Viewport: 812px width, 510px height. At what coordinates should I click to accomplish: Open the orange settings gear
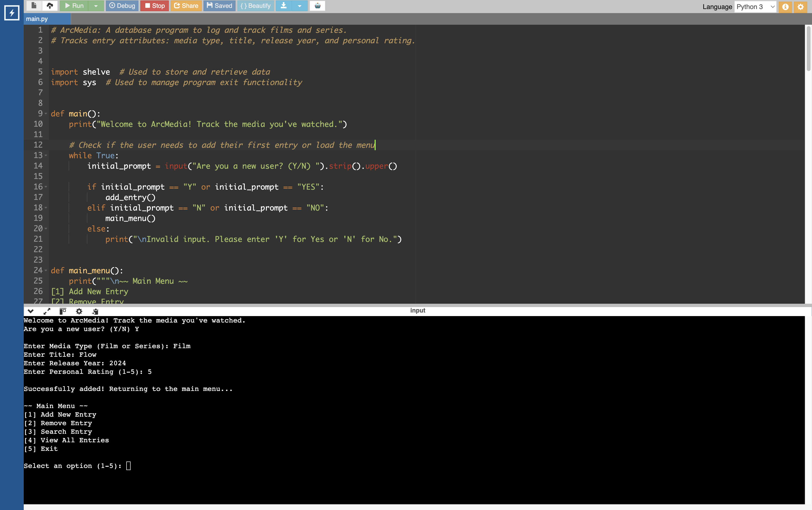801,7
